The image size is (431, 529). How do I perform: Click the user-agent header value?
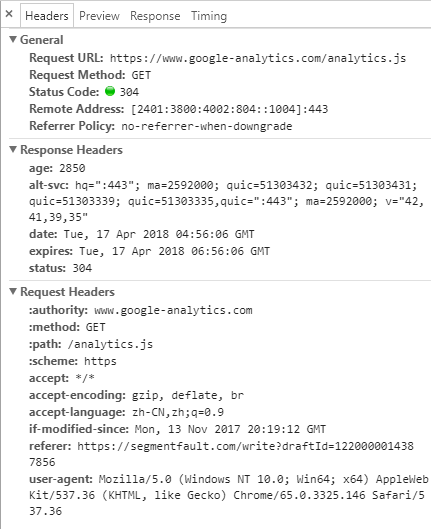click(229, 495)
